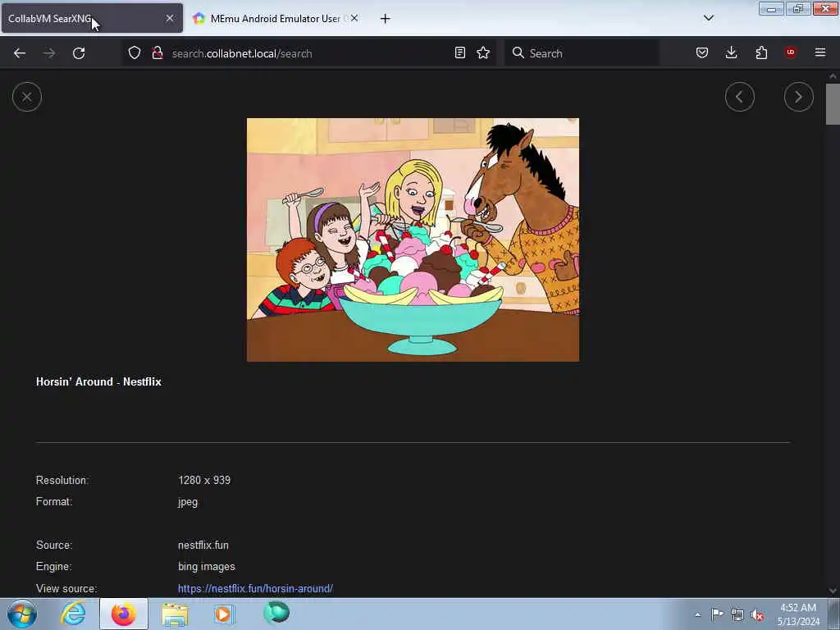Click the Horsin' Around - Nestflix title

(98, 381)
